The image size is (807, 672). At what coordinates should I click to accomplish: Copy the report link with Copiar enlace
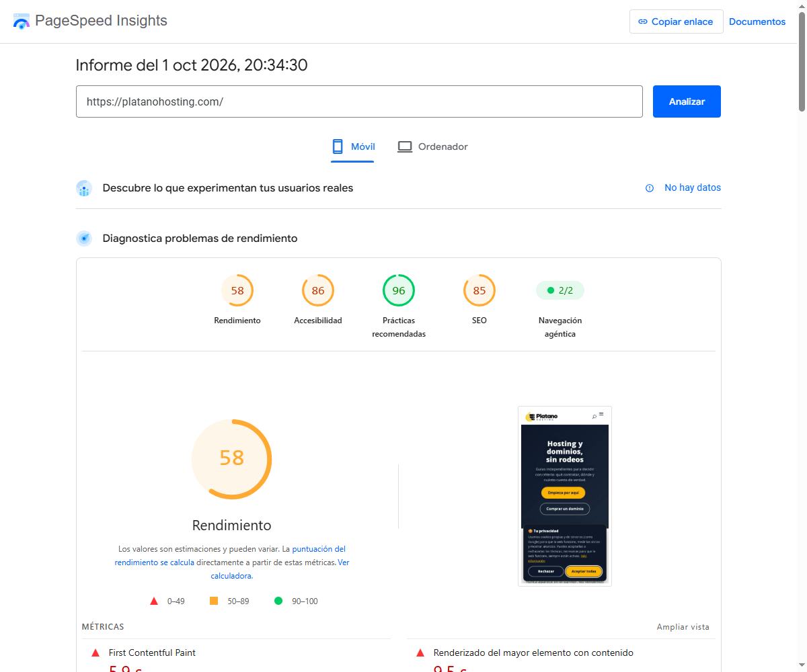[676, 22]
